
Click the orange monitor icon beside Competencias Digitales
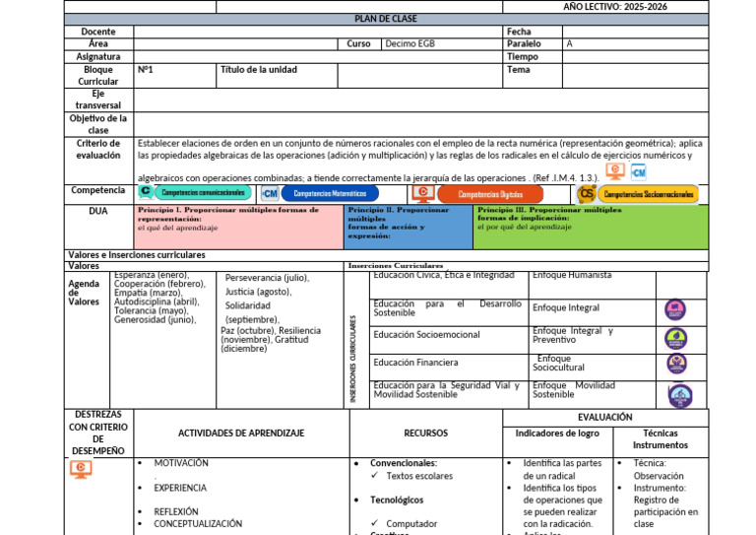coord(423,193)
